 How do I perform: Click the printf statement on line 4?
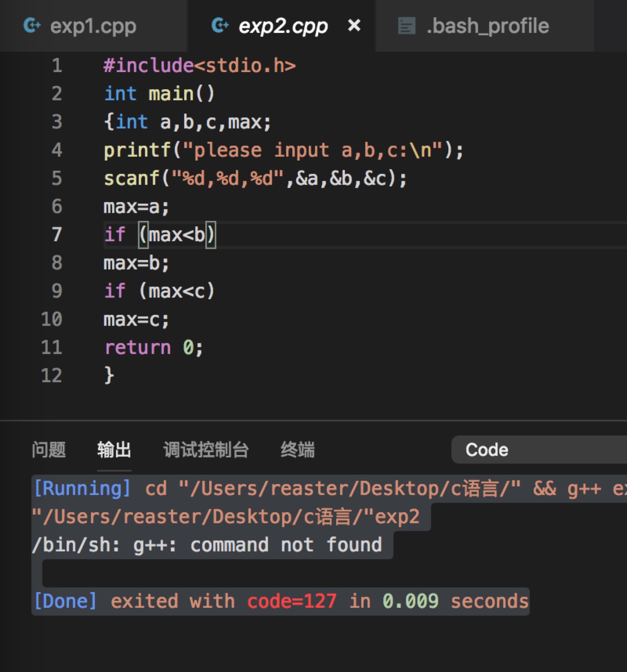(x=283, y=150)
